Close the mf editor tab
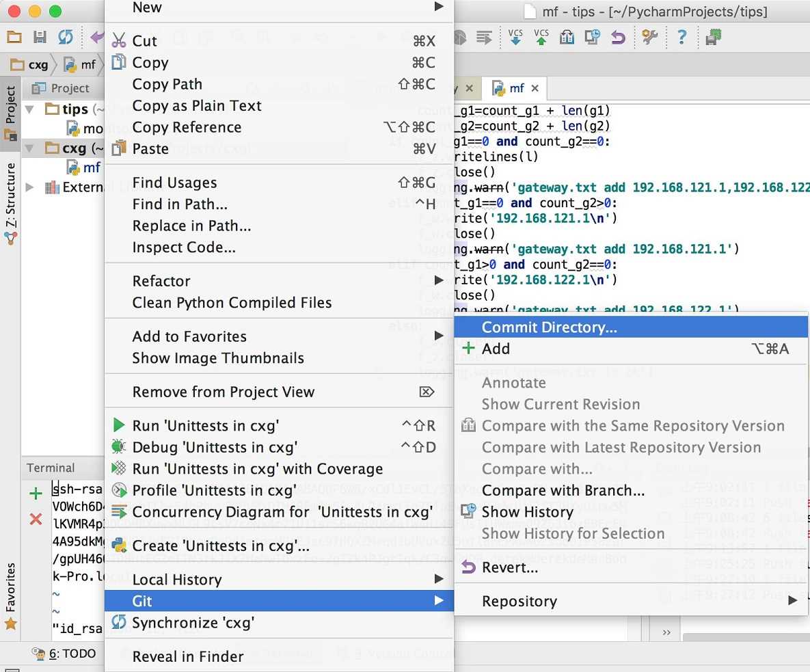The width and height of the screenshot is (810, 672). point(535,88)
